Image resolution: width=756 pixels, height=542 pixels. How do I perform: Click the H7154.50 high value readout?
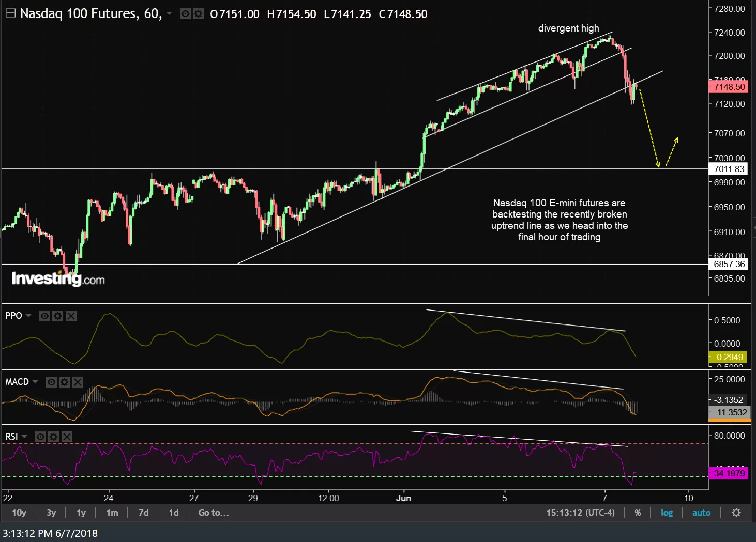(x=291, y=14)
